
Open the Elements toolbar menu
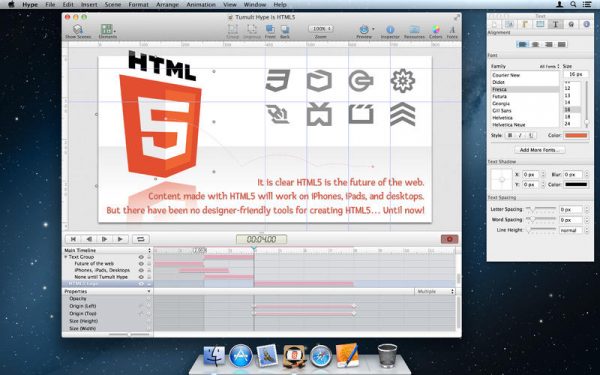tap(108, 29)
